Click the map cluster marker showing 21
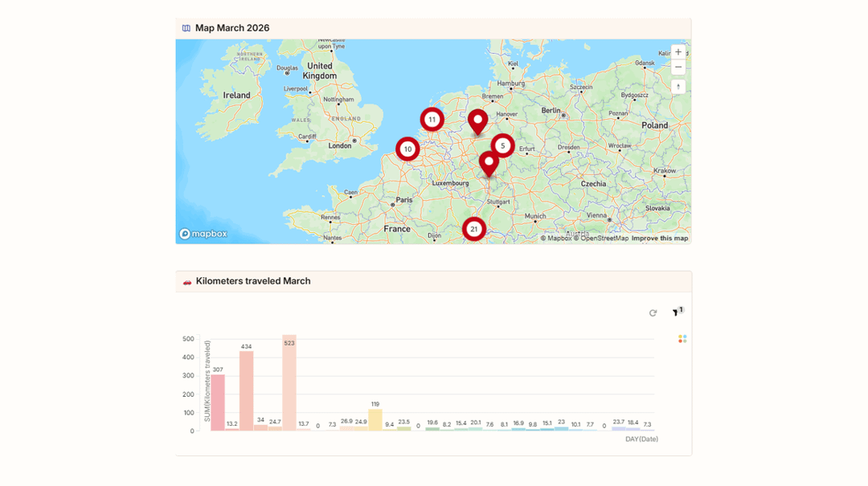The height and width of the screenshot is (486, 868). tap(473, 229)
